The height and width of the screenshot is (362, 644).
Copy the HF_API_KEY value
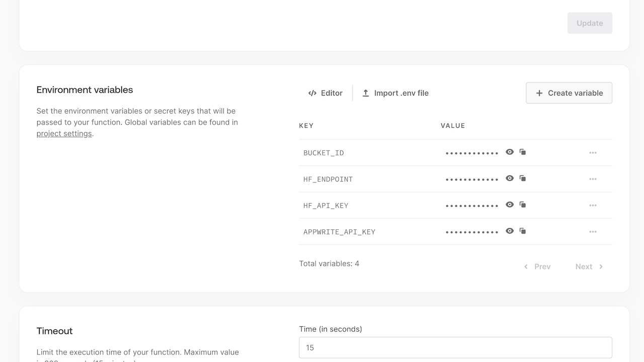(x=523, y=205)
